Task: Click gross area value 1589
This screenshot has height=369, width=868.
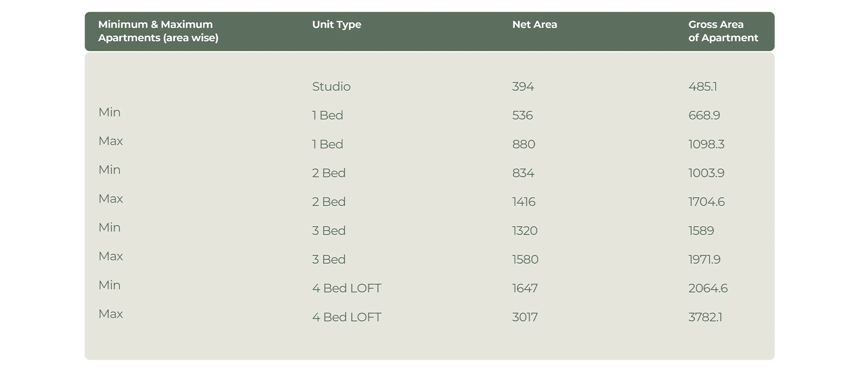Action: 701,231
